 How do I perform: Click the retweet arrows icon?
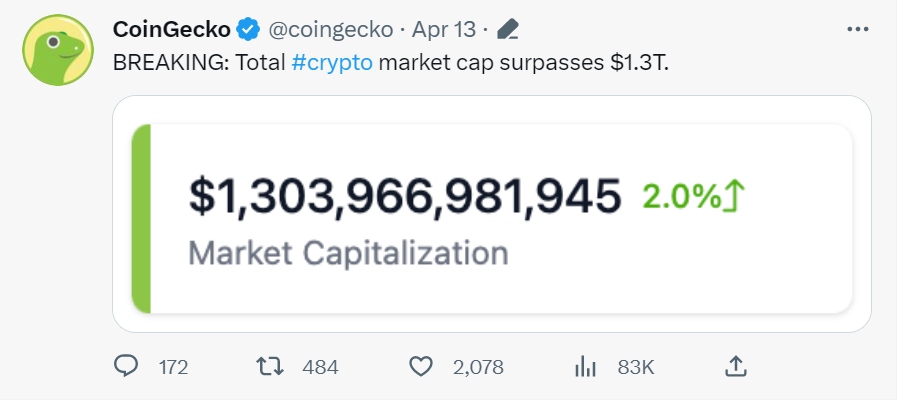(270, 366)
